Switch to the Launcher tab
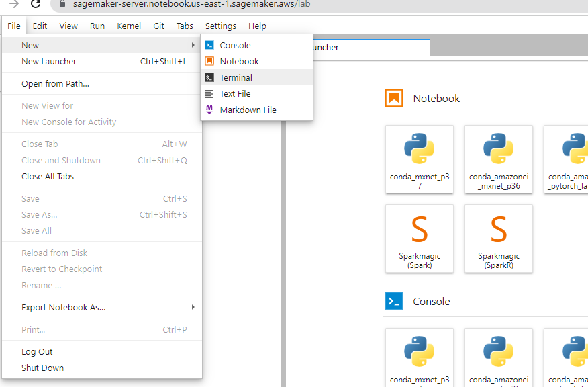The height and width of the screenshot is (387, 588). [x=371, y=47]
